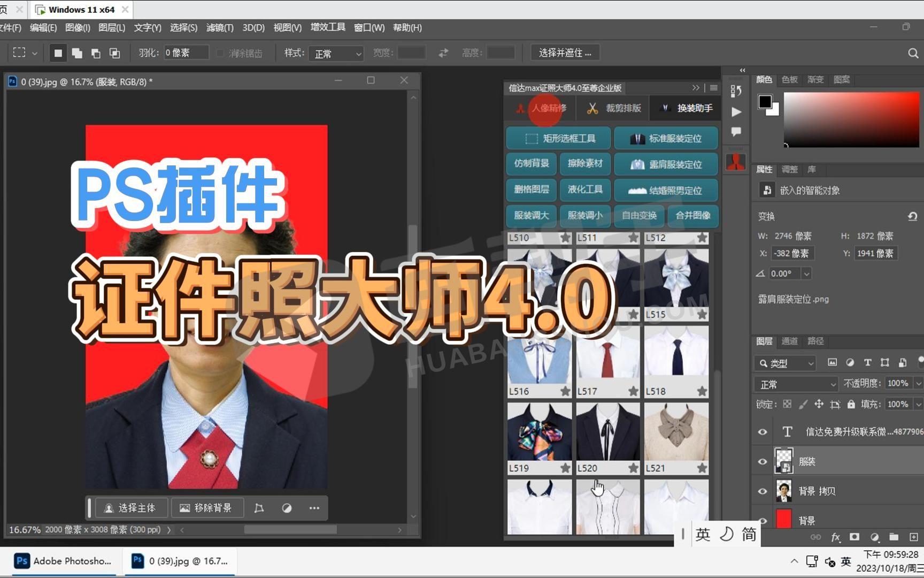924x578 pixels.
Task: Open the red portrait plugin panel icon
Action: click(736, 161)
